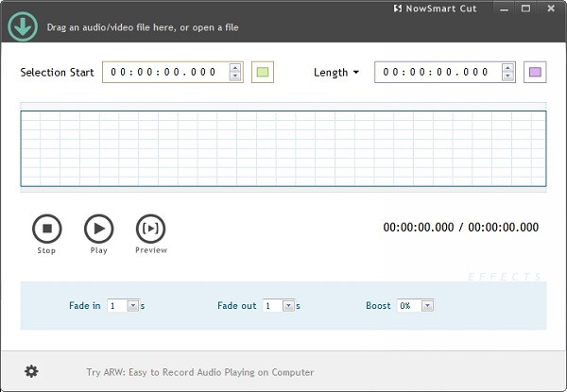Click the green selection start marker button
Viewport: 567px width, 392px height.
click(x=263, y=73)
